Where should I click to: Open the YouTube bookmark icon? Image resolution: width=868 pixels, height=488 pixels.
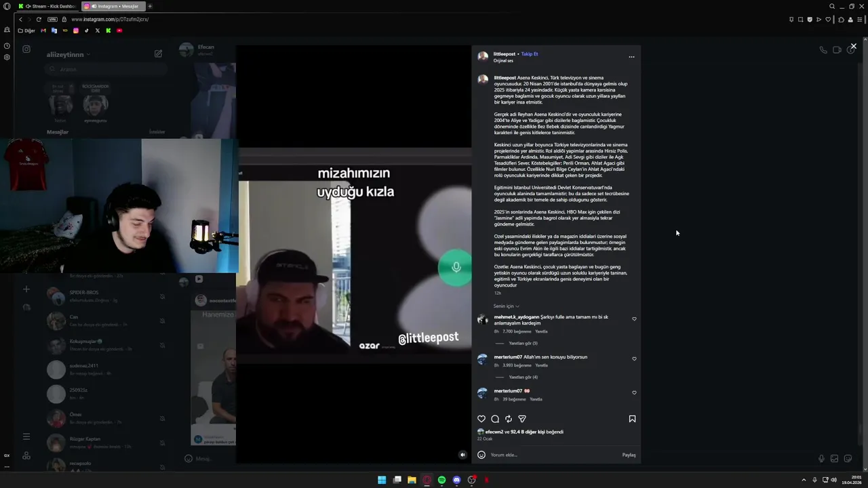(x=119, y=30)
